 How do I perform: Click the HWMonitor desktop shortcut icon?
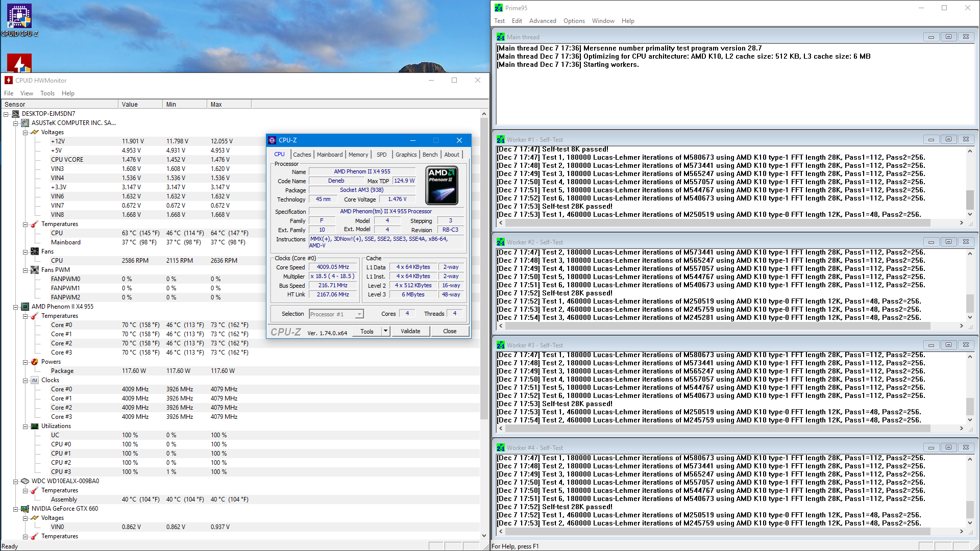coord(19,63)
